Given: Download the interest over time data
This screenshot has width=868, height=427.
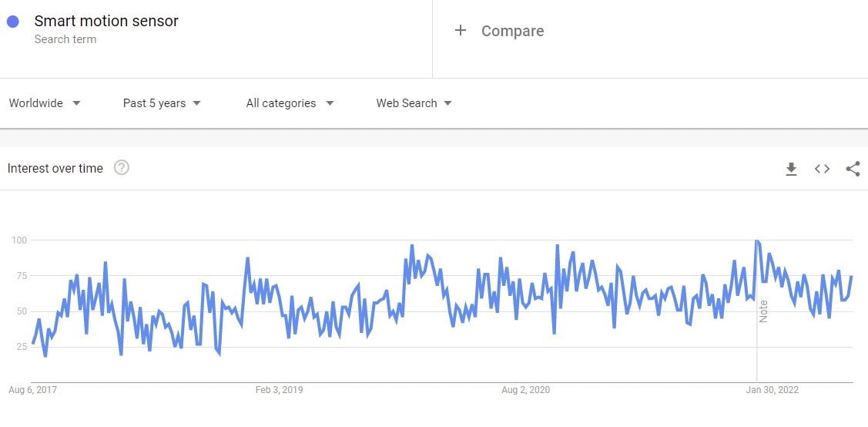Looking at the screenshot, I should tap(791, 169).
